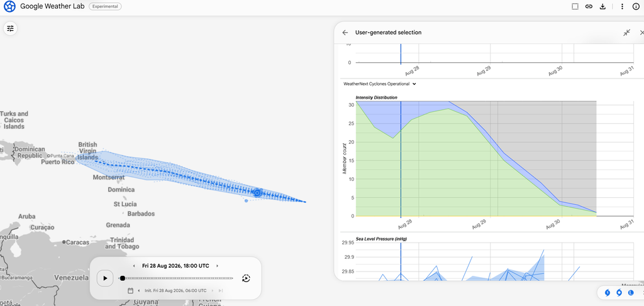Step to previous init time arrow
Screen dimensions: 644x306
[x=139, y=290]
